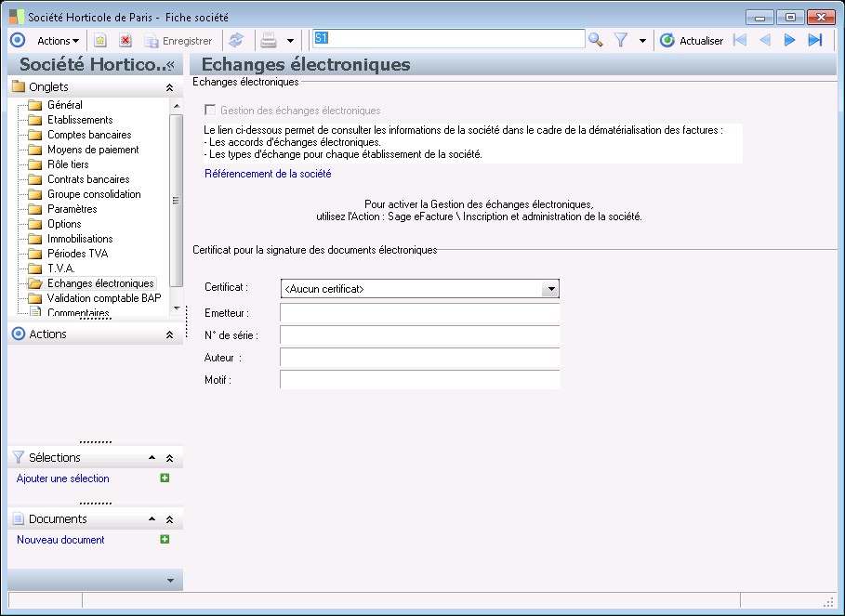
Task: Click the Sélections single up arrow
Action: pos(152,458)
